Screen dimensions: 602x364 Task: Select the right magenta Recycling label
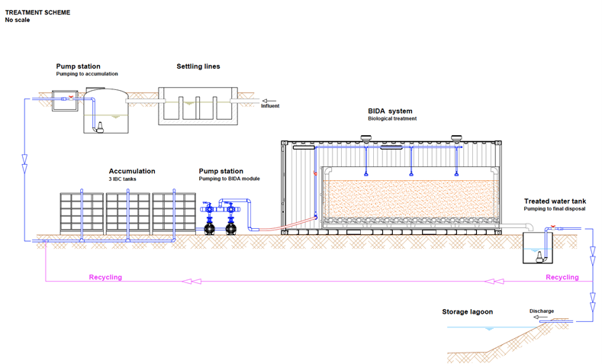pos(561,277)
